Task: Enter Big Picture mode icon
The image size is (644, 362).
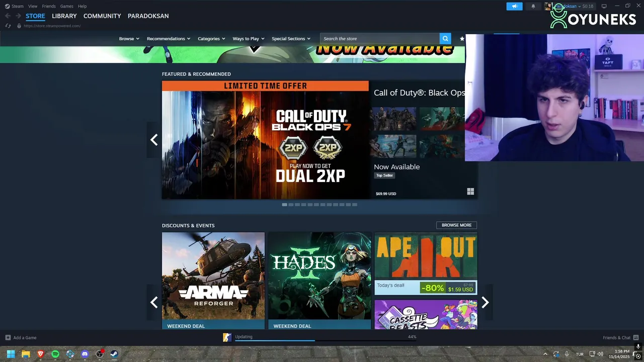Action: [x=604, y=6]
